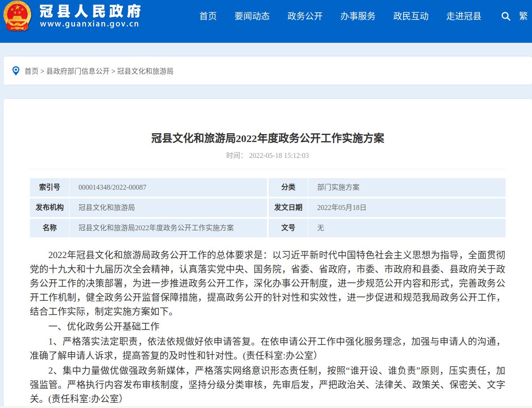The image size is (532, 408).
Task: Go to 首页 in top navigation
Action: point(208,16)
